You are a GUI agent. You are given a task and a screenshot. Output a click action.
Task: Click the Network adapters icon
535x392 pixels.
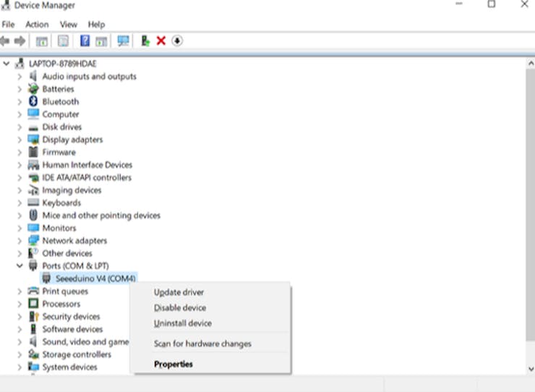(33, 240)
